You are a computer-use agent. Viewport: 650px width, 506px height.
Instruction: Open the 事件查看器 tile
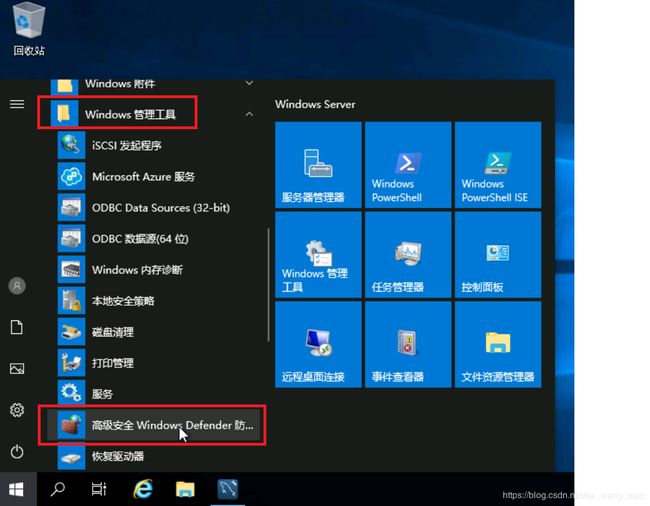coord(408,344)
